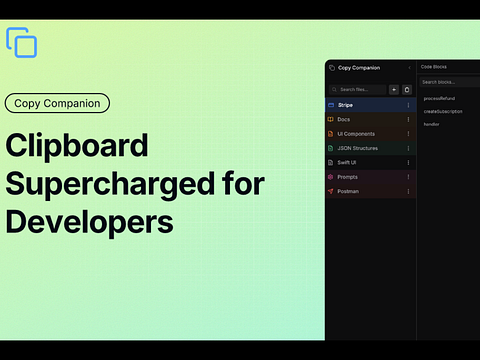Click the Copy Companion pill label
Screen dimensions: 480x360
(x=57, y=103)
